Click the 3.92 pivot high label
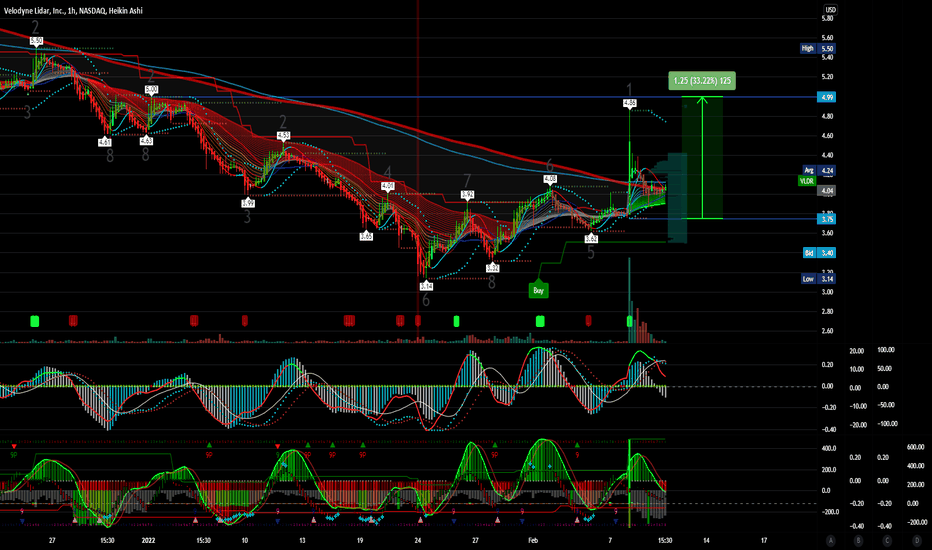 click(x=468, y=194)
